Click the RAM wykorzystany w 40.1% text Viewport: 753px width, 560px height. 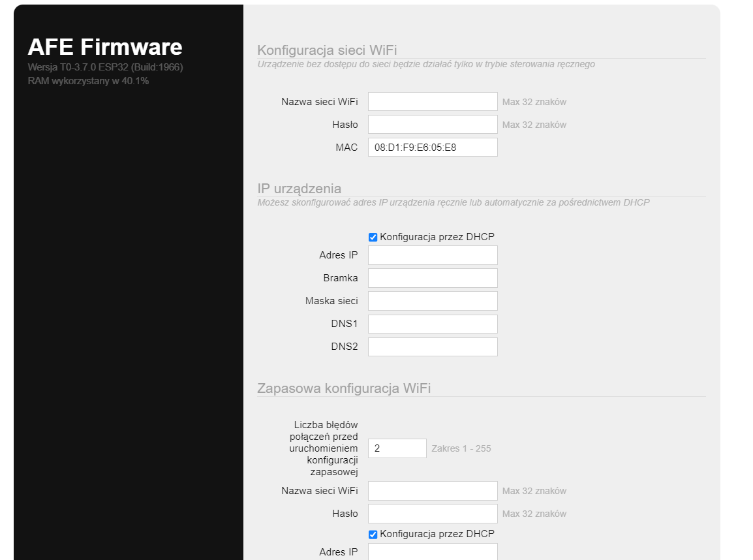(x=88, y=81)
